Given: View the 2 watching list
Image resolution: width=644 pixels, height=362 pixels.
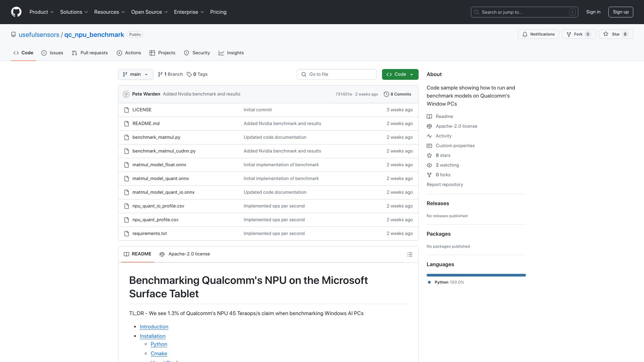Looking at the screenshot, I should (443, 165).
